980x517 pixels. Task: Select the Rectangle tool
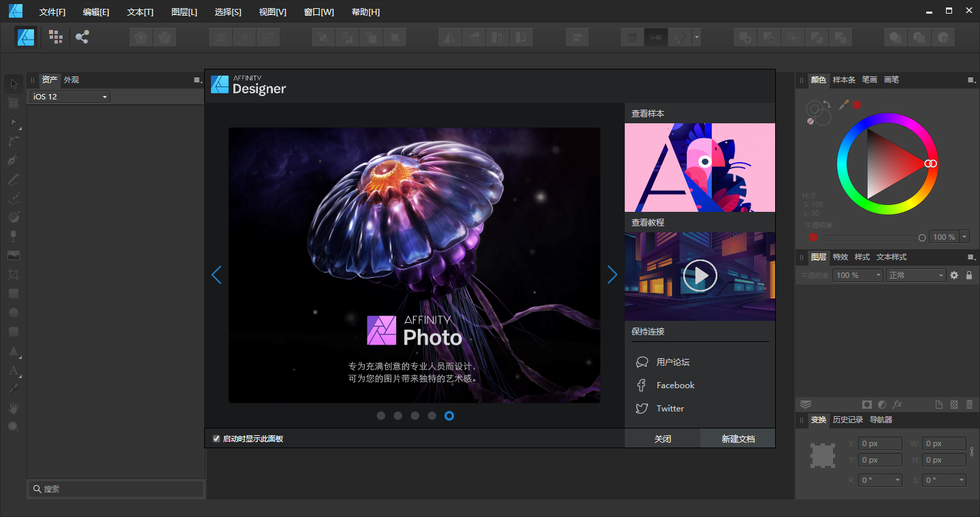[14, 294]
